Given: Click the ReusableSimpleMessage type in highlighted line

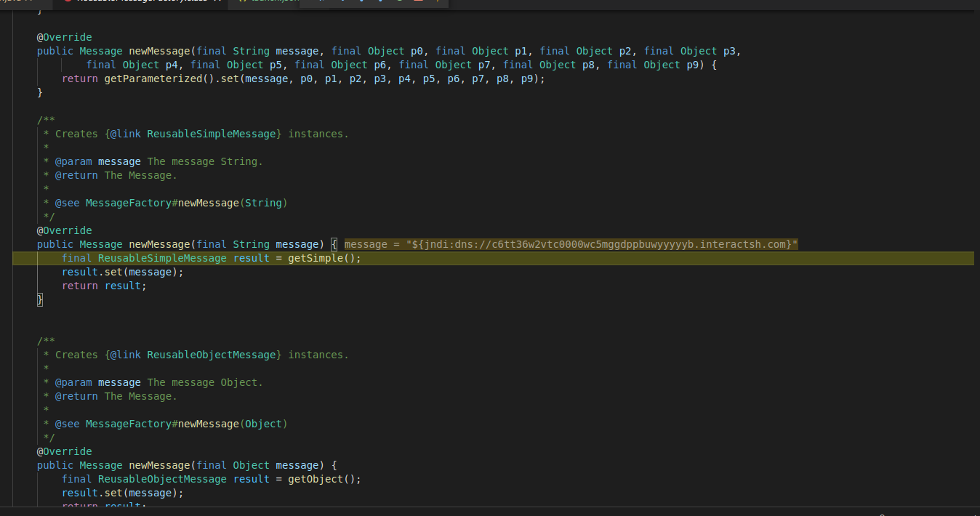Looking at the screenshot, I should pyautogui.click(x=162, y=258).
